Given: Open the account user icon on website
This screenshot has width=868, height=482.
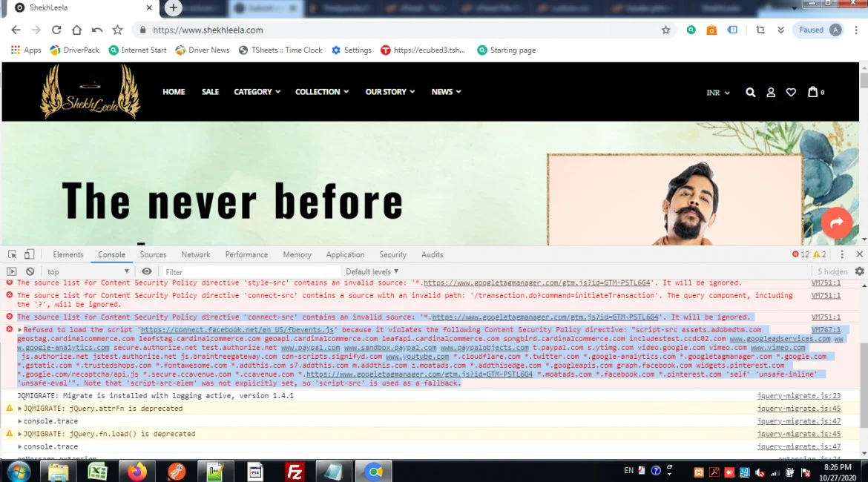Looking at the screenshot, I should point(771,92).
